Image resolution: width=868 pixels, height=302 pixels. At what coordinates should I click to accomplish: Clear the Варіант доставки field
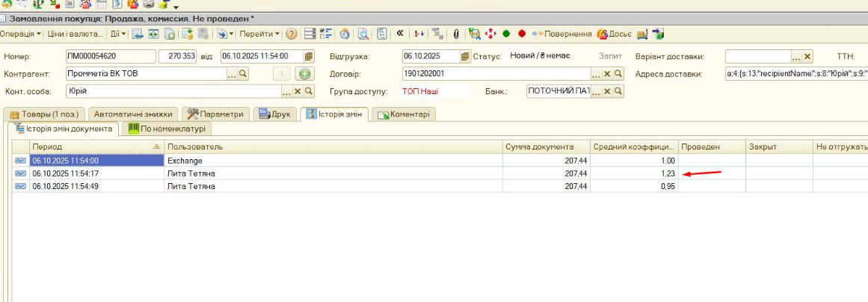(x=807, y=56)
